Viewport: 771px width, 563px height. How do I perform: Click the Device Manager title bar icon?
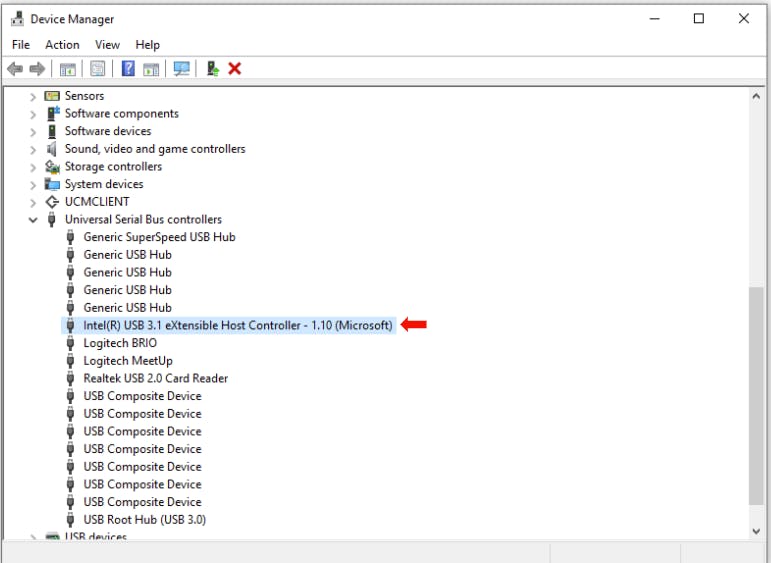[x=17, y=19]
